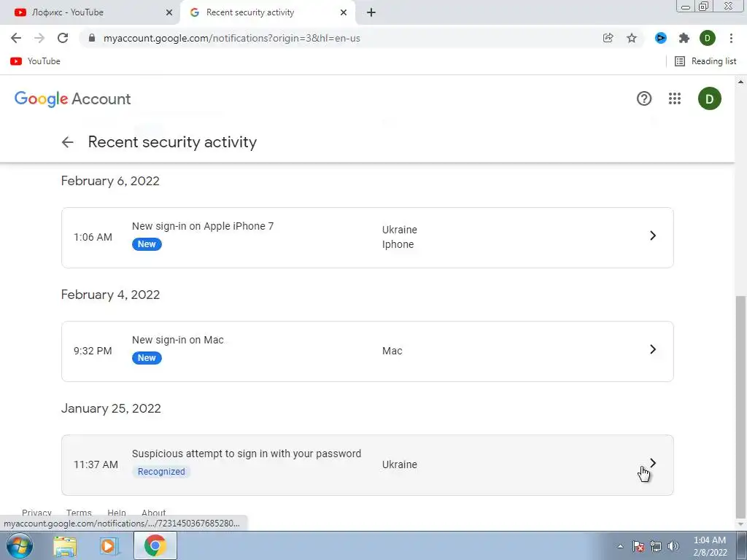Close the Лофикс - YouTube tab
Viewport: 747px width, 560px height.
click(x=169, y=13)
